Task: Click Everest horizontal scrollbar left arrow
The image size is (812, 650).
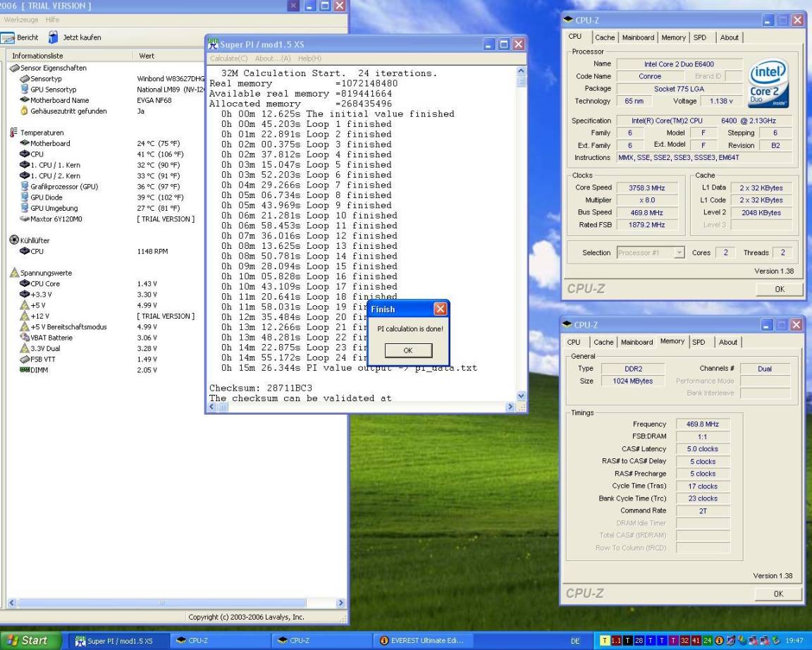Action: 11,603
